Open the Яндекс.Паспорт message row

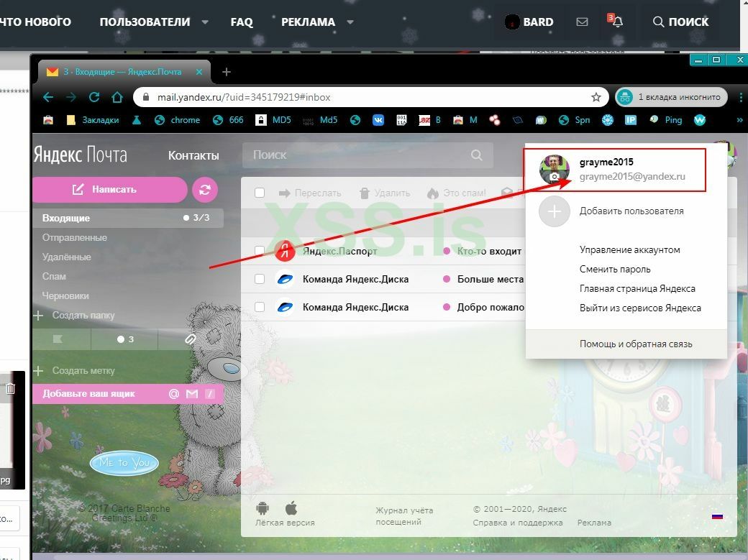[384, 251]
